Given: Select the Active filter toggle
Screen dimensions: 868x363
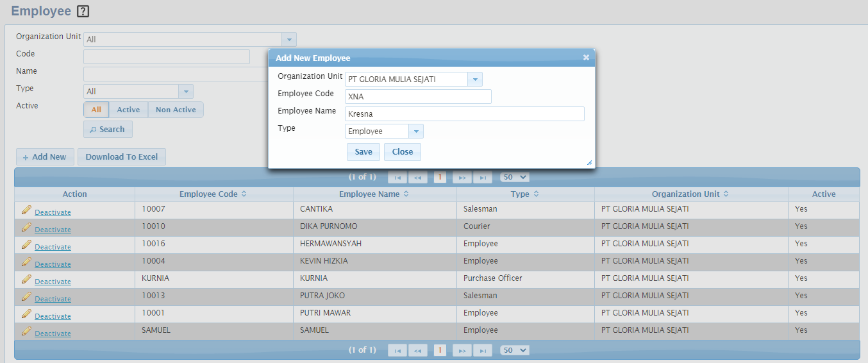Looking at the screenshot, I should tap(128, 110).
